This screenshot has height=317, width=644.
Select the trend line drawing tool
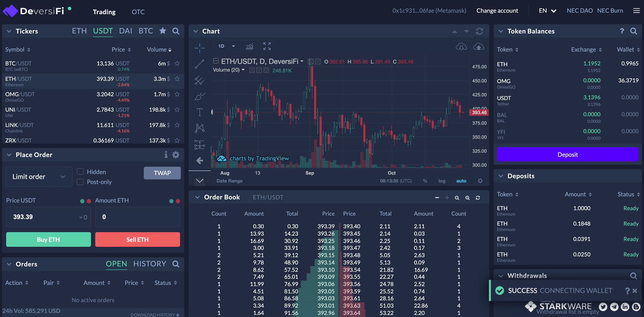(200, 64)
